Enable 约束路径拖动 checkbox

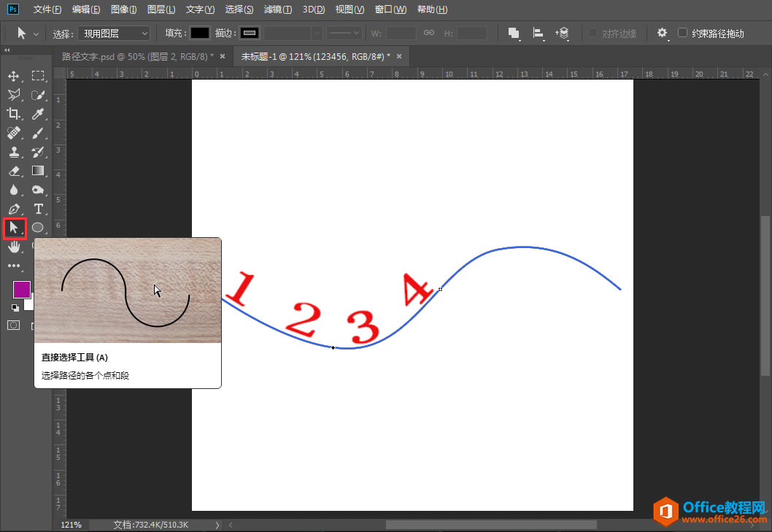coord(682,33)
